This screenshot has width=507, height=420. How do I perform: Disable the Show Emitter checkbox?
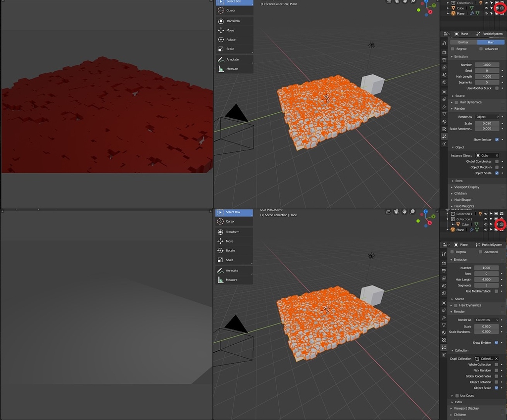497,140
